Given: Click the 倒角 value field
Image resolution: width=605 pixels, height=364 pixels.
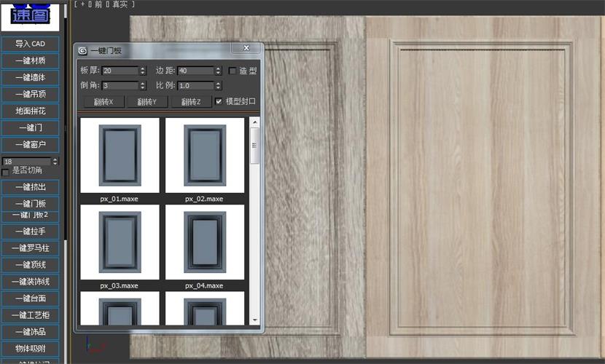Looking at the screenshot, I should (120, 85).
